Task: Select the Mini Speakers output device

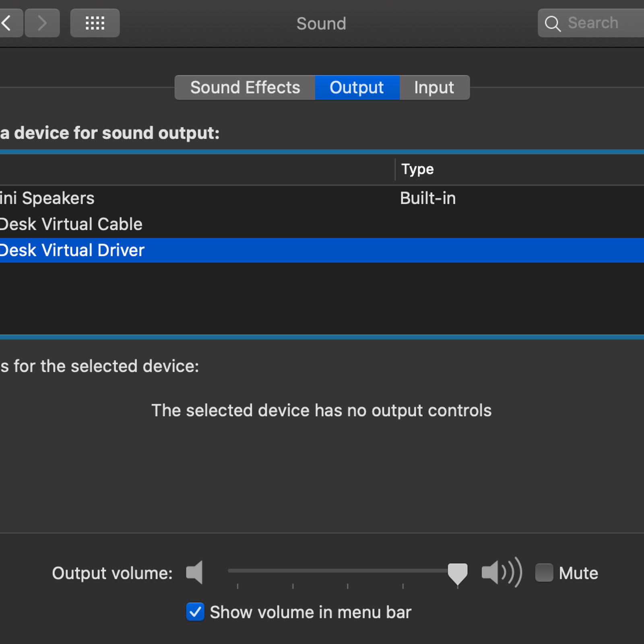Action: (x=47, y=198)
